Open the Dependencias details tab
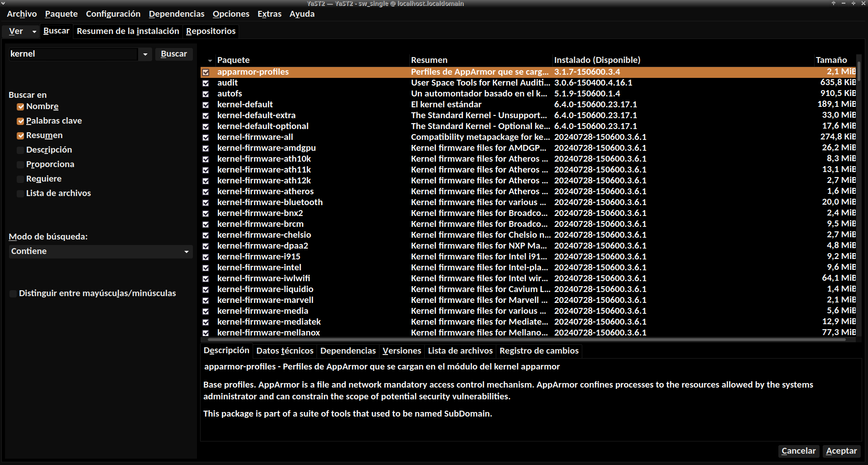 point(348,351)
